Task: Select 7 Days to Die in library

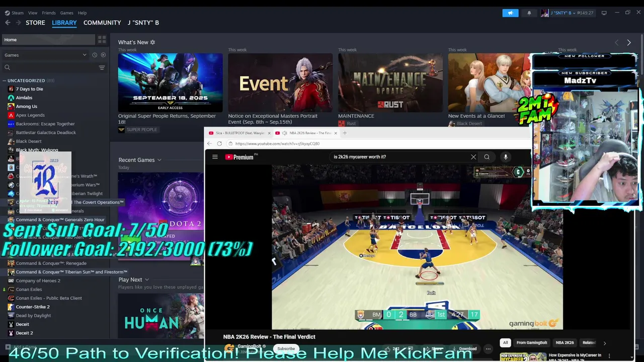Action: (x=29, y=89)
